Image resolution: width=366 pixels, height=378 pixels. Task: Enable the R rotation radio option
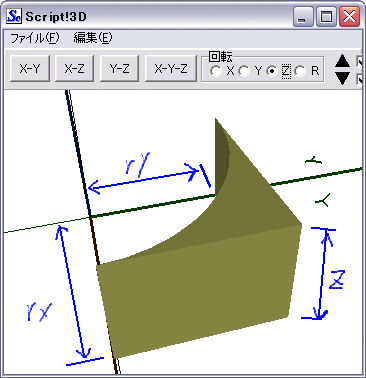click(300, 71)
